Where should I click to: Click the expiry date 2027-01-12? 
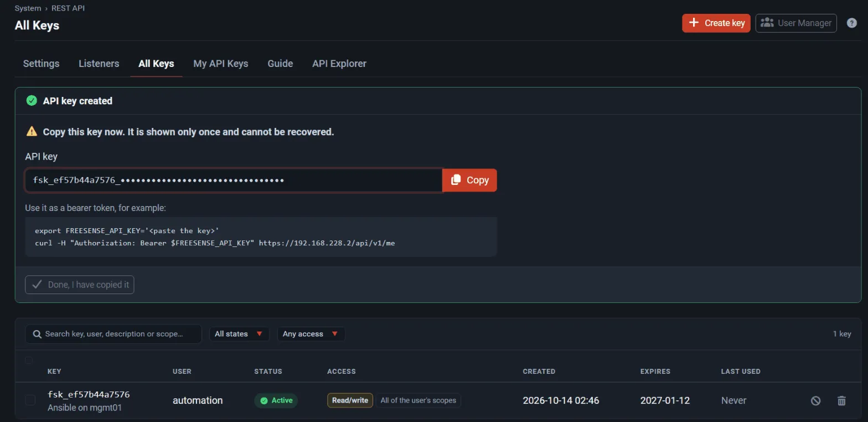665,400
